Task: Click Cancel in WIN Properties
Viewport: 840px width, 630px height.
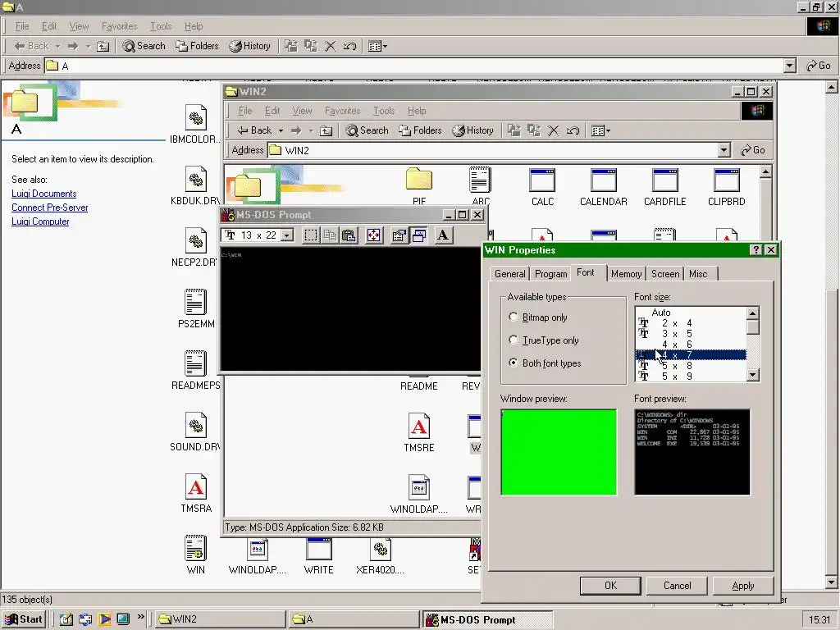Action: 677,586
